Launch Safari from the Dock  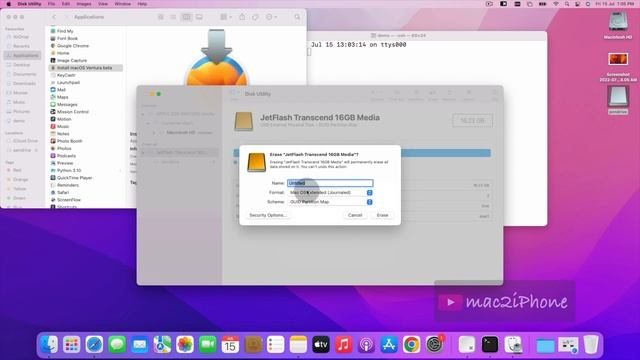(94, 344)
